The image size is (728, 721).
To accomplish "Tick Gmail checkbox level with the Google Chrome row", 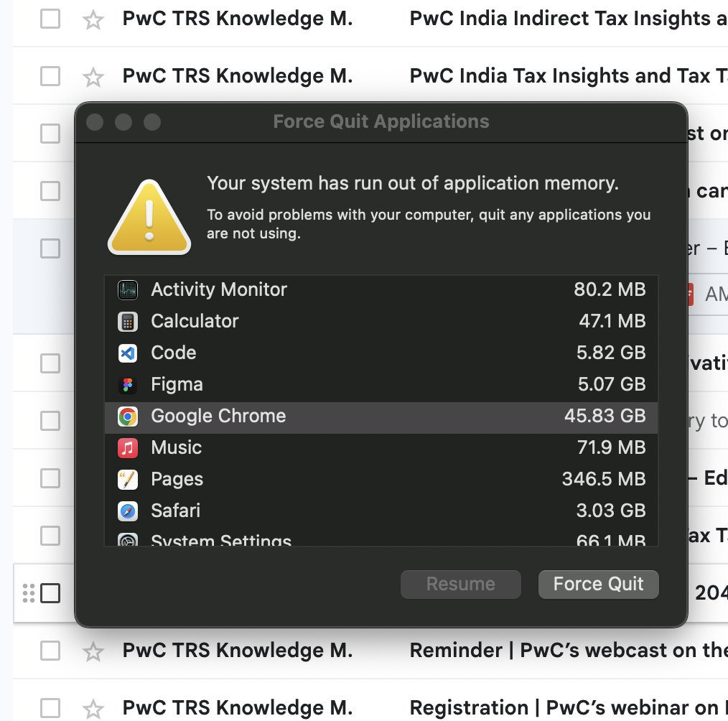I will (x=50, y=421).
